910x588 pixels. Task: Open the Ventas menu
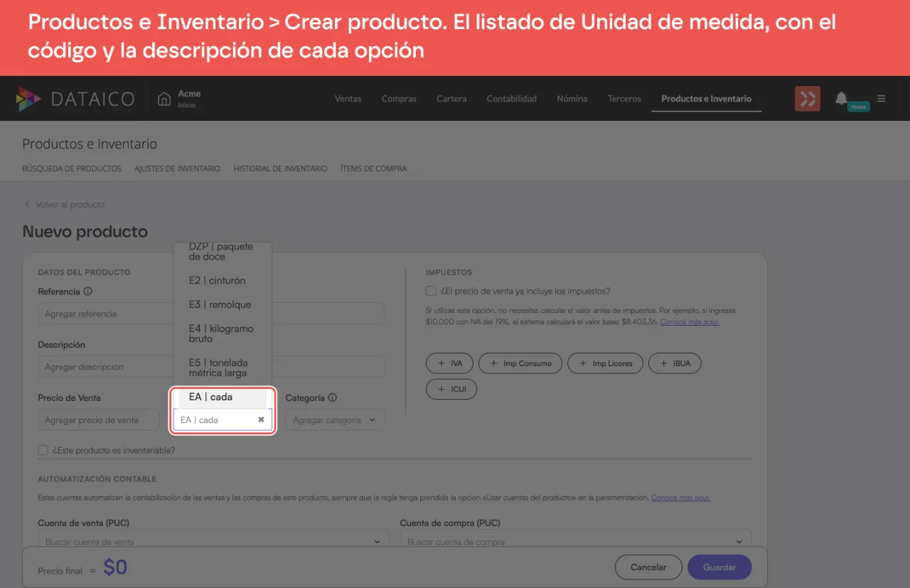click(348, 99)
